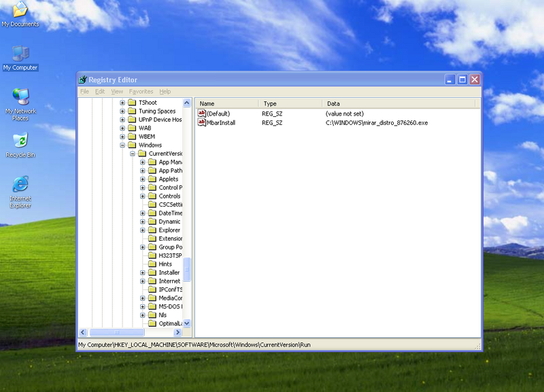This screenshot has width=544, height=392.
Task: Select the MbarInstall value name
Action: 221,123
